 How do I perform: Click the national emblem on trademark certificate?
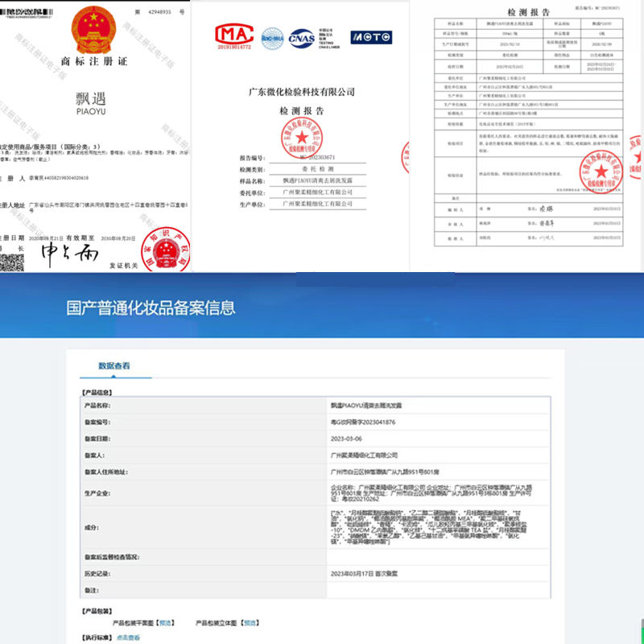[x=93, y=29]
